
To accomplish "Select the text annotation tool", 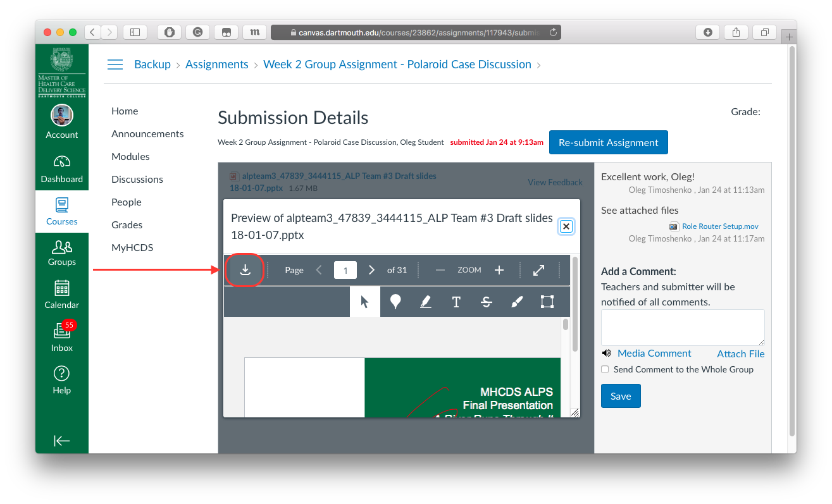I will [456, 302].
